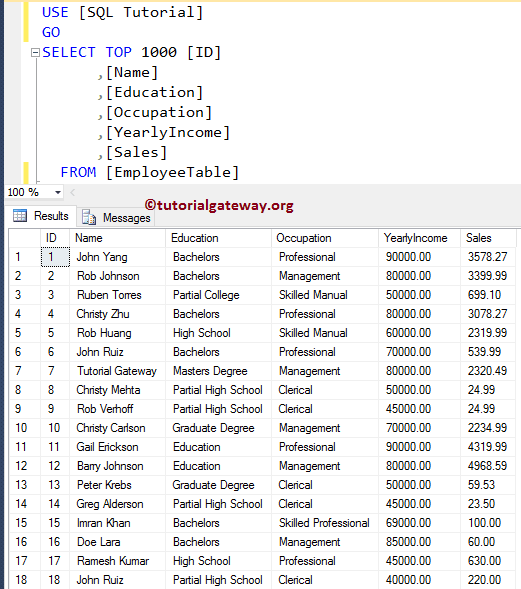Click the 4319.99 sales cell
521x589 pixels.
point(488,447)
